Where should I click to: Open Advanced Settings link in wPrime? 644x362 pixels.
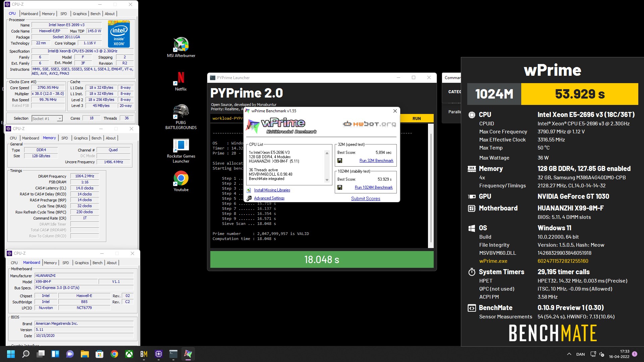tap(269, 198)
